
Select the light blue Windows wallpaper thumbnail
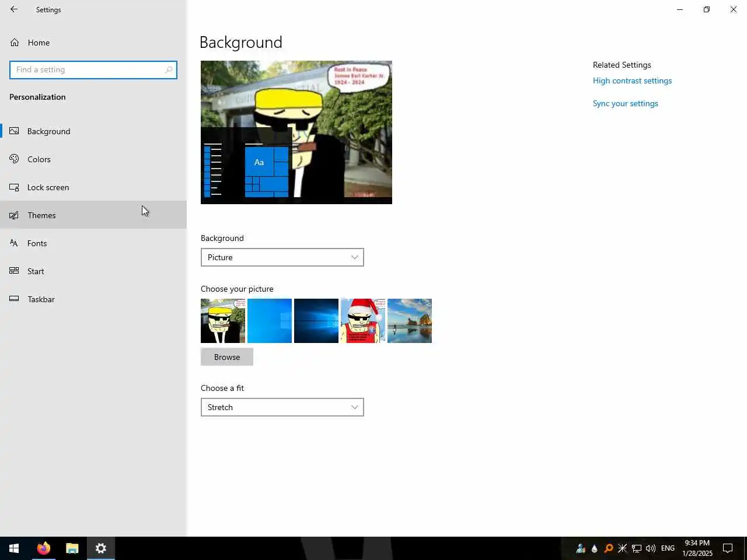[270, 321]
